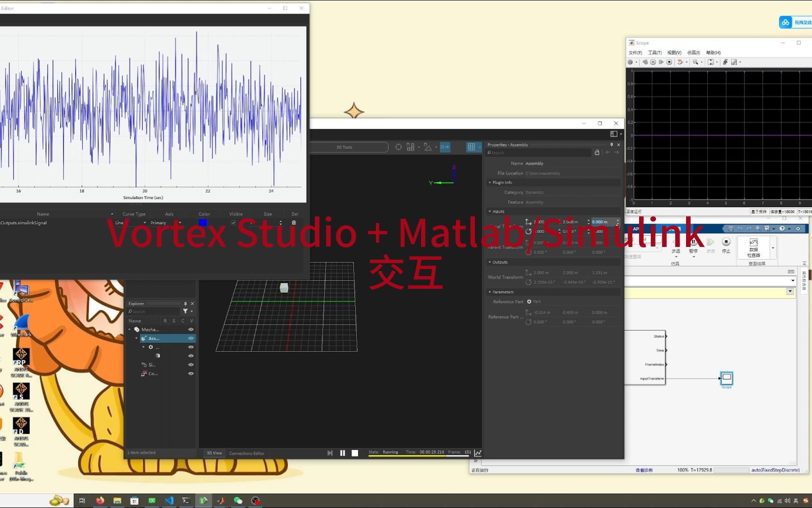Open the 仿真(I) menu in Scope window

pyautogui.click(x=694, y=53)
